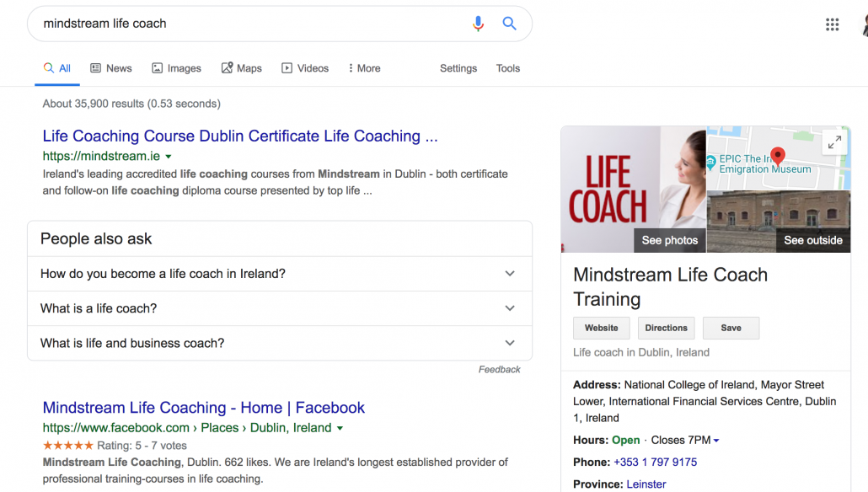Switch to the Images tab

click(x=176, y=68)
